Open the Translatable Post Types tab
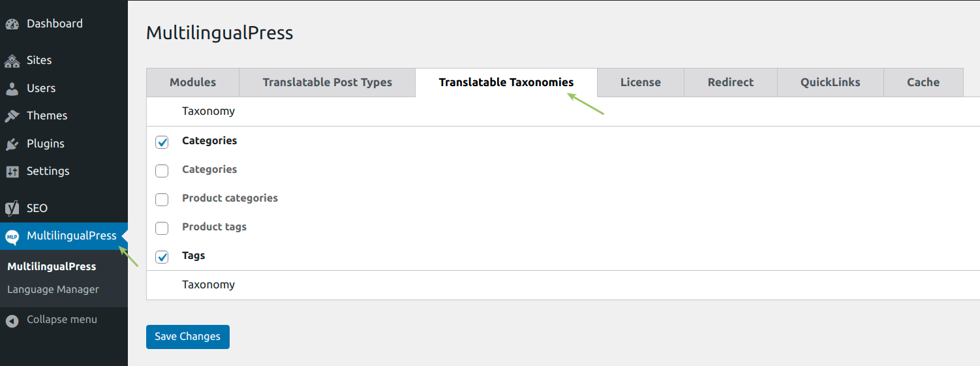 click(327, 83)
